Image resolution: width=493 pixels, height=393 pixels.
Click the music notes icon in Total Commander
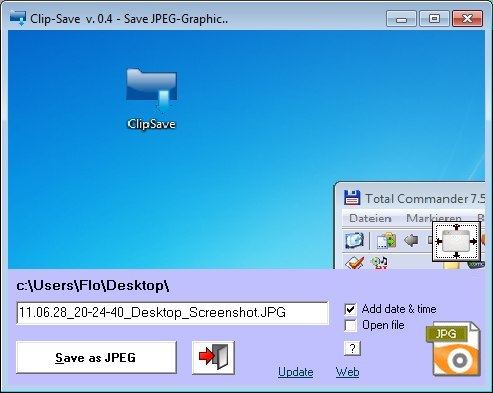point(380,263)
